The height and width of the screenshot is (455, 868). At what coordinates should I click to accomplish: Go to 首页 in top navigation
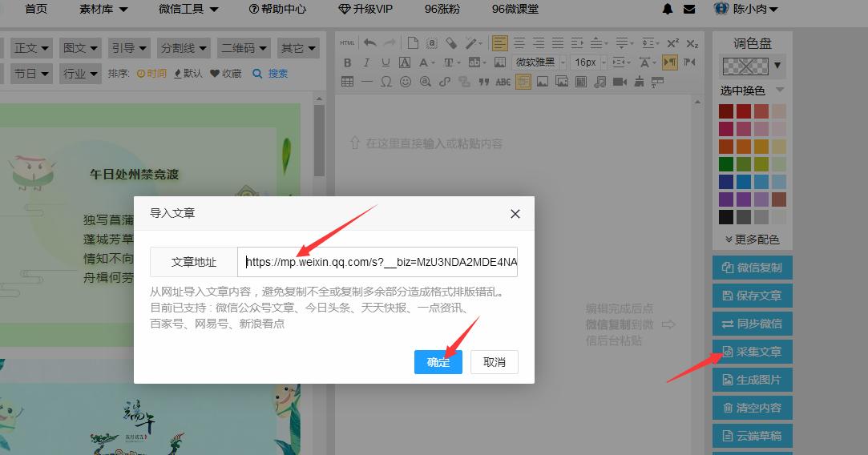[x=36, y=9]
